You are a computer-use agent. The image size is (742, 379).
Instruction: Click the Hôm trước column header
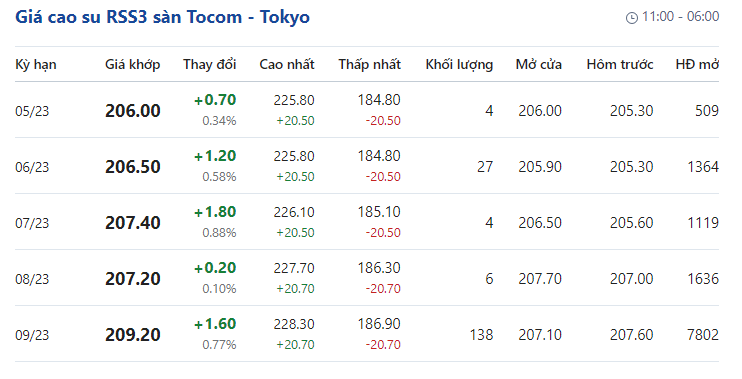coord(620,64)
